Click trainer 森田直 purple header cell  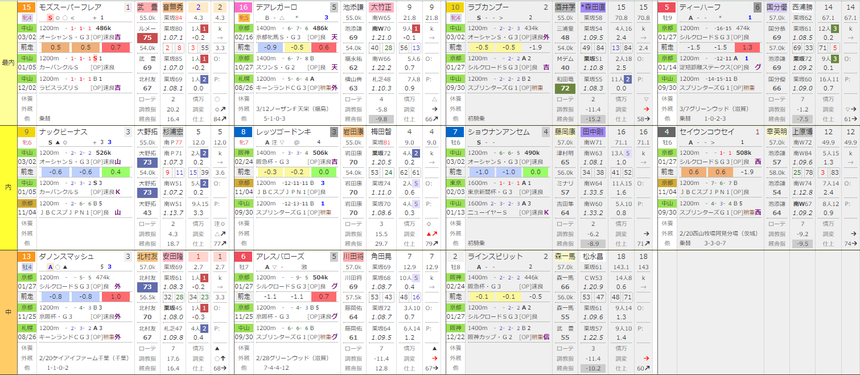tap(592, 8)
